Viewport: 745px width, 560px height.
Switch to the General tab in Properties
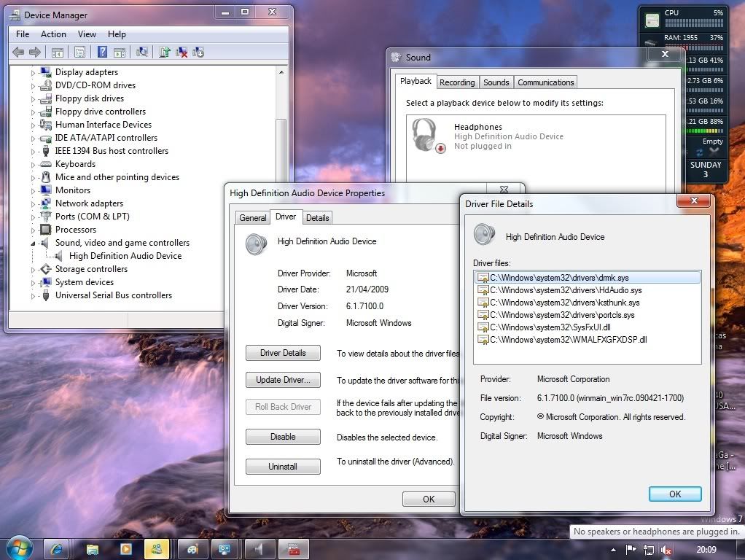pyautogui.click(x=253, y=218)
